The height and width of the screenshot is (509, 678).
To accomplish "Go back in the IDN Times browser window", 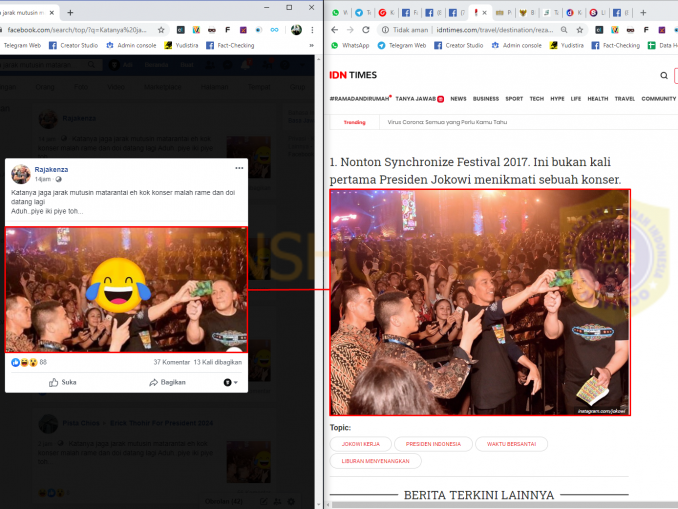I will (x=334, y=30).
